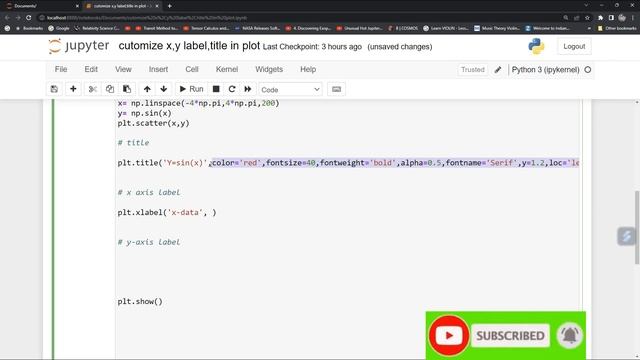640x360 pixels.
Task: Cut selected cells with scissors icon
Action: pos(93,89)
